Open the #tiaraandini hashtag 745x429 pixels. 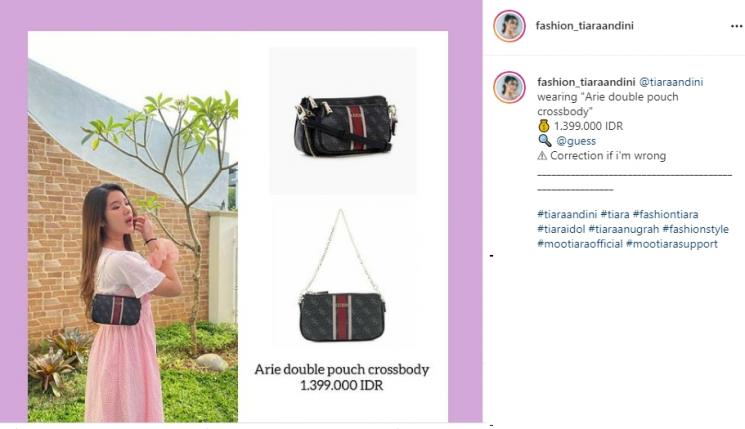tap(567, 214)
